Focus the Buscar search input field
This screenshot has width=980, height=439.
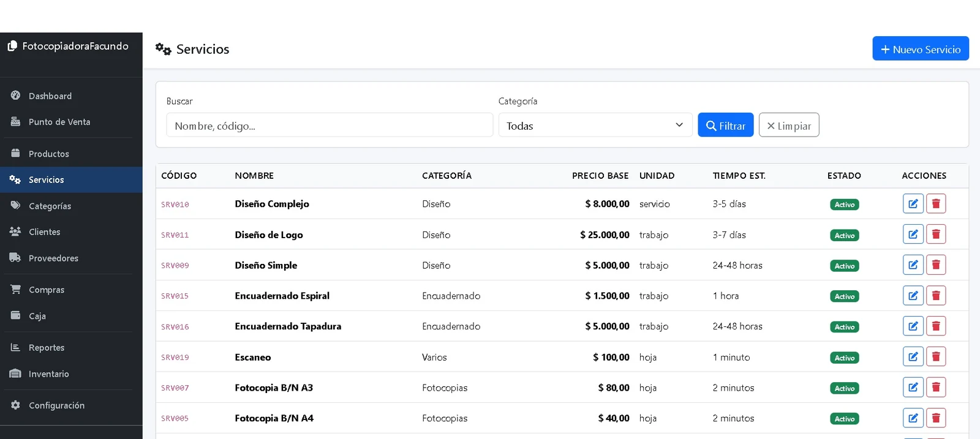coord(330,125)
